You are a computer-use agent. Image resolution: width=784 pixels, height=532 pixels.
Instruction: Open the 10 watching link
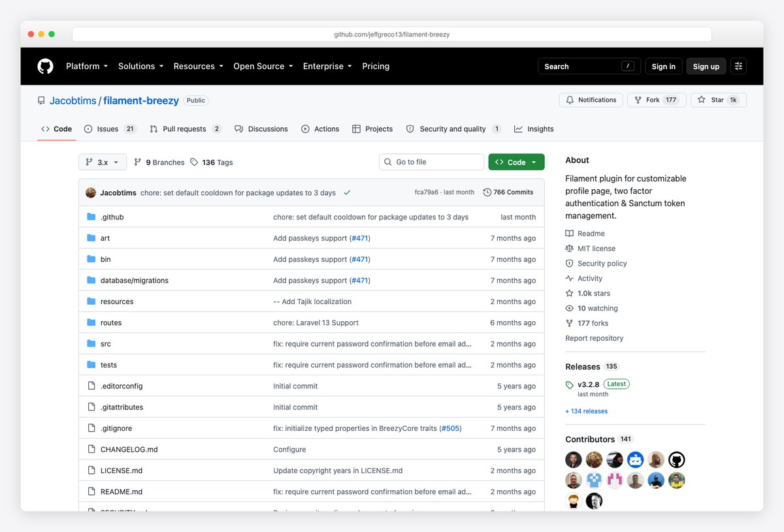pos(591,309)
